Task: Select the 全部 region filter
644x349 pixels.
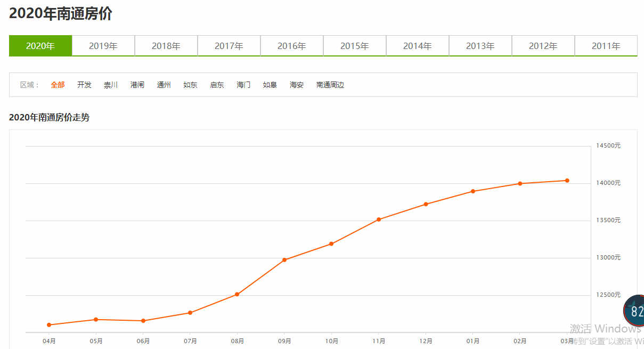Action: [58, 84]
